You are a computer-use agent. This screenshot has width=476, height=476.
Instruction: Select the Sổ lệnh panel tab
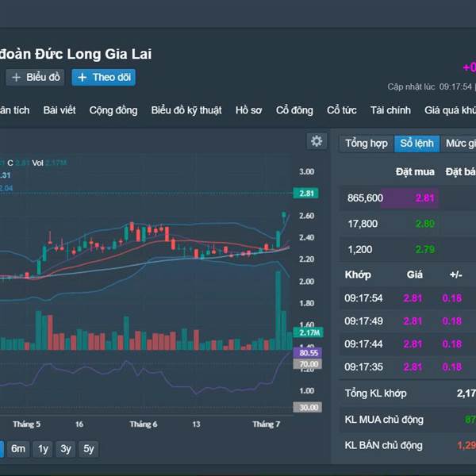(x=416, y=144)
